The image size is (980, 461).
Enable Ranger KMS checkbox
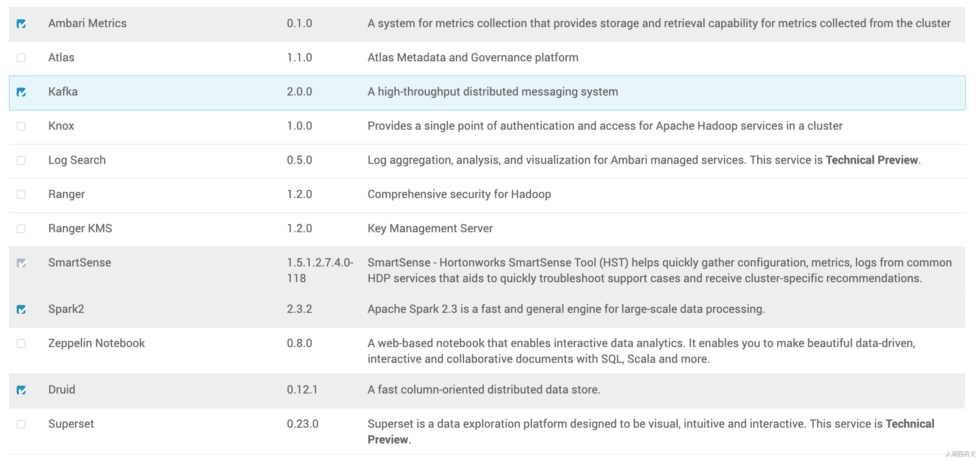click(x=21, y=229)
